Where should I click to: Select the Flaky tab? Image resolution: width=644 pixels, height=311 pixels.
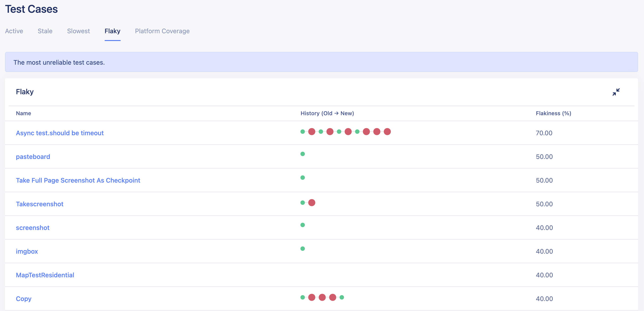coord(113,31)
